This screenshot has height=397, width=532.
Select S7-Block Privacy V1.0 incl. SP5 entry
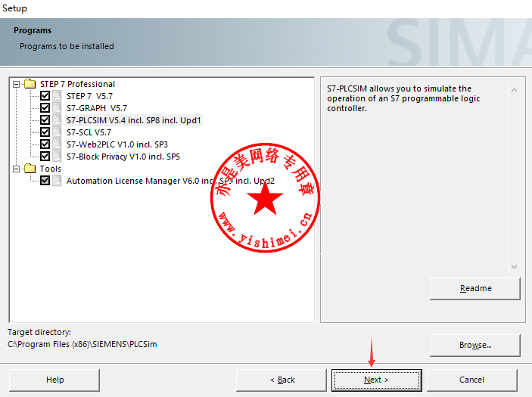click(123, 157)
